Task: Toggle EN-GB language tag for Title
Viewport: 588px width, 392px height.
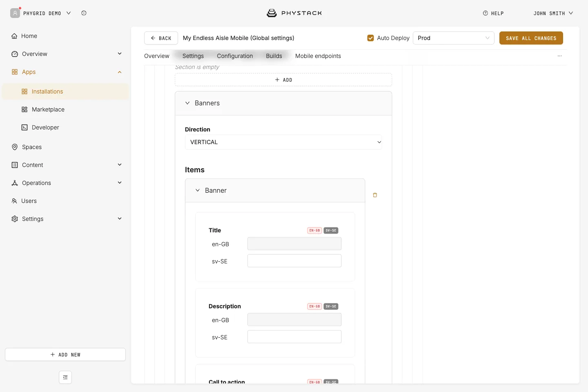Action: (314, 230)
